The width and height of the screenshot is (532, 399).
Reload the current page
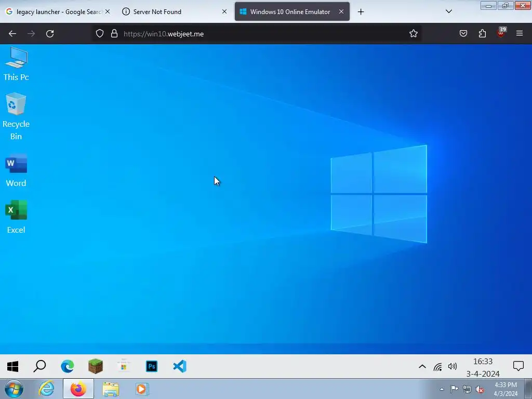click(x=50, y=34)
